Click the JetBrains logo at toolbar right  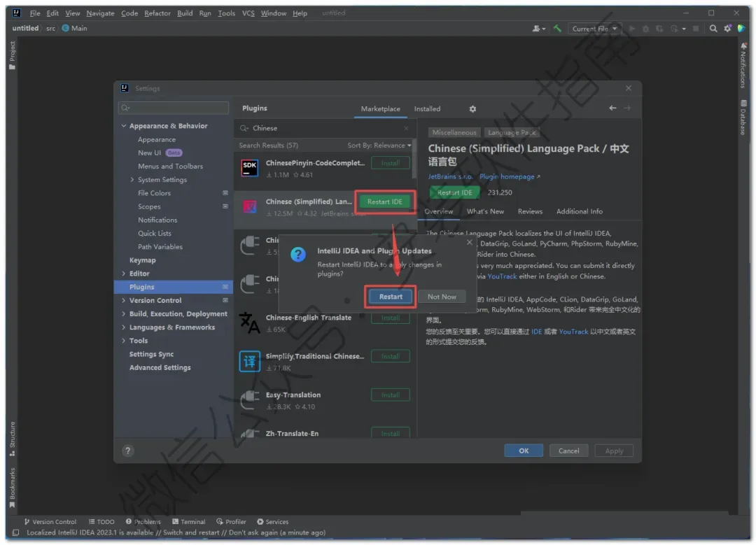point(741,29)
